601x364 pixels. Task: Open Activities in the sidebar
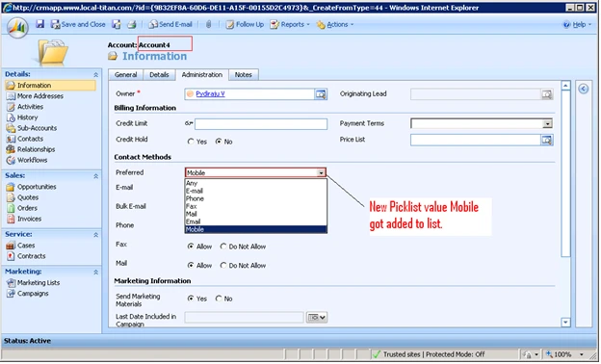25,107
